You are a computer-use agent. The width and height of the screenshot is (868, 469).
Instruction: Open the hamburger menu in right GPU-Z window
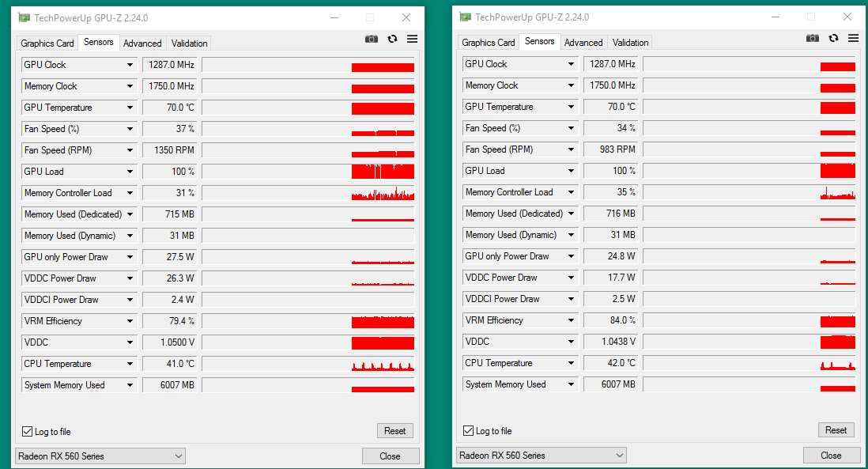click(x=853, y=39)
